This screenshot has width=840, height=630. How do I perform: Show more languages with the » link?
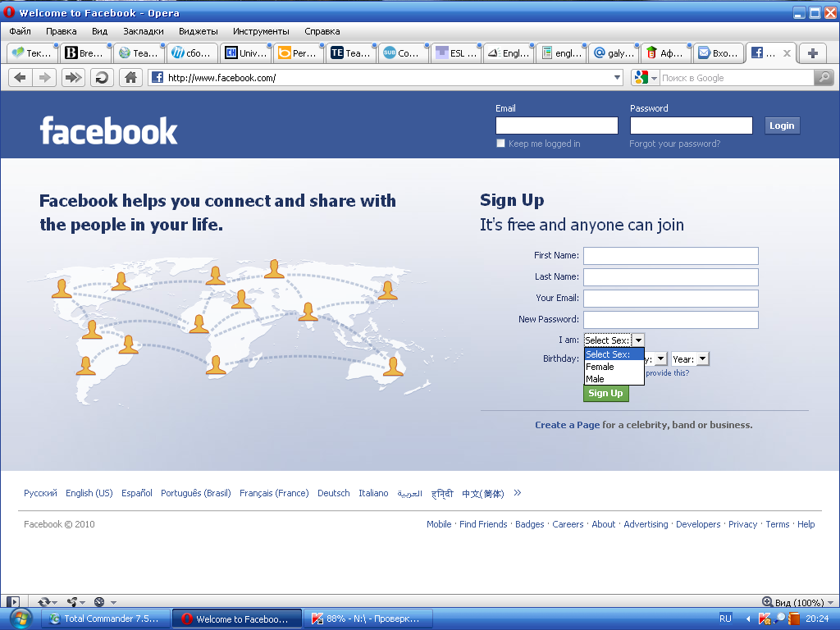click(517, 493)
